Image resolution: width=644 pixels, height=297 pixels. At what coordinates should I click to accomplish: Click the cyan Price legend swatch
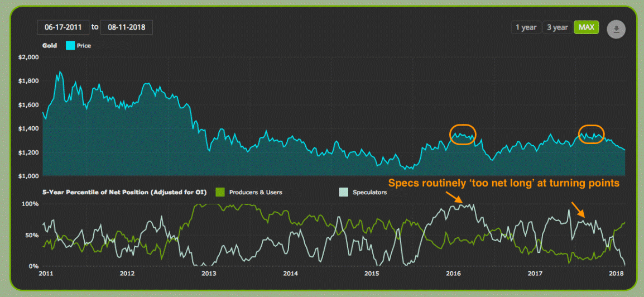(x=70, y=45)
